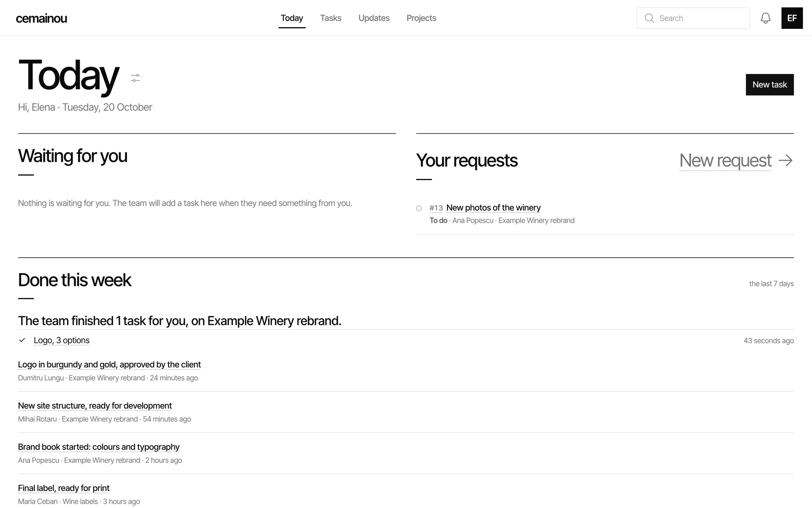Open the EF user avatar menu
Viewport: 812px width, 508px height.
(792, 18)
